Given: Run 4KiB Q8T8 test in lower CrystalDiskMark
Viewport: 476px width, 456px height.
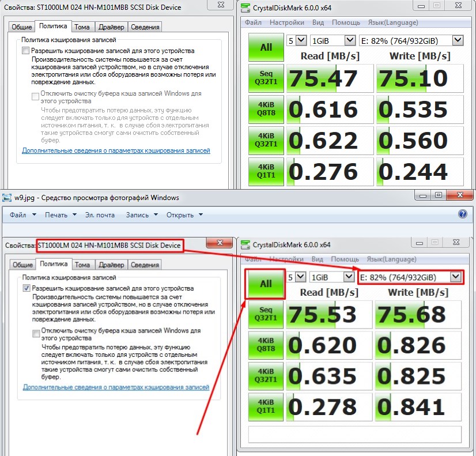Looking at the screenshot, I should tap(265, 345).
